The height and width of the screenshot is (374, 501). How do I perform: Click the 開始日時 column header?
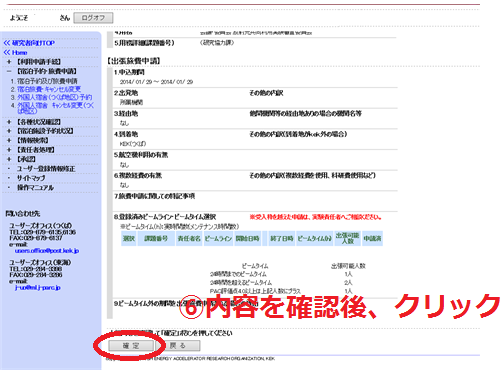[x=247, y=239]
